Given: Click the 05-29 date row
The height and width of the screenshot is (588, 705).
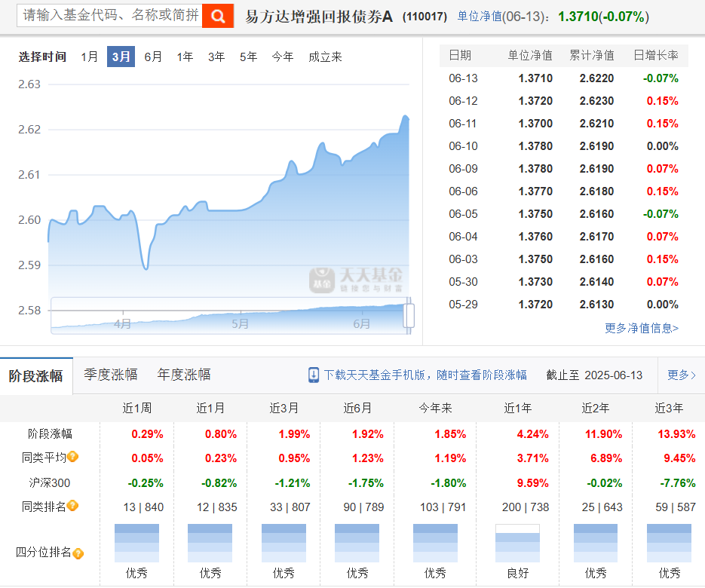Looking at the screenshot, I should pos(563,305).
